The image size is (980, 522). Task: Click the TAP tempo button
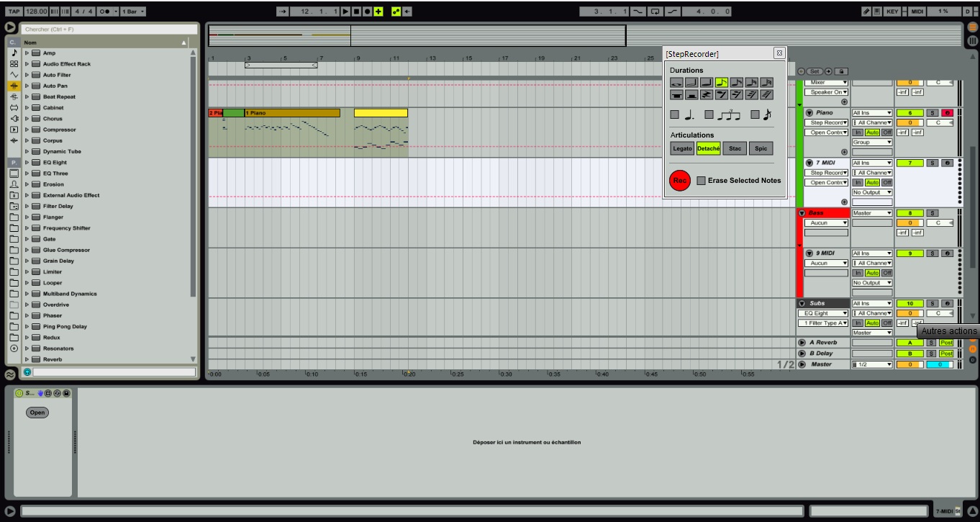point(13,12)
